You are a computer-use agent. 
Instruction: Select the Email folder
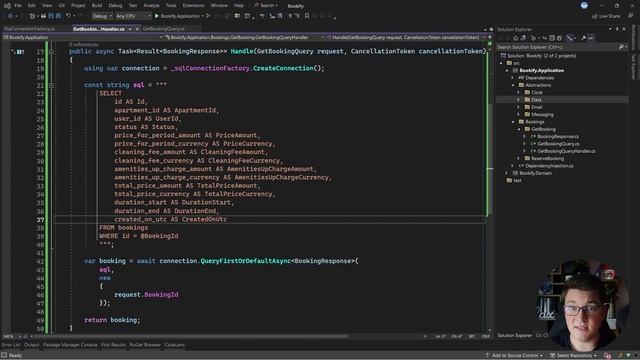[x=536, y=107]
